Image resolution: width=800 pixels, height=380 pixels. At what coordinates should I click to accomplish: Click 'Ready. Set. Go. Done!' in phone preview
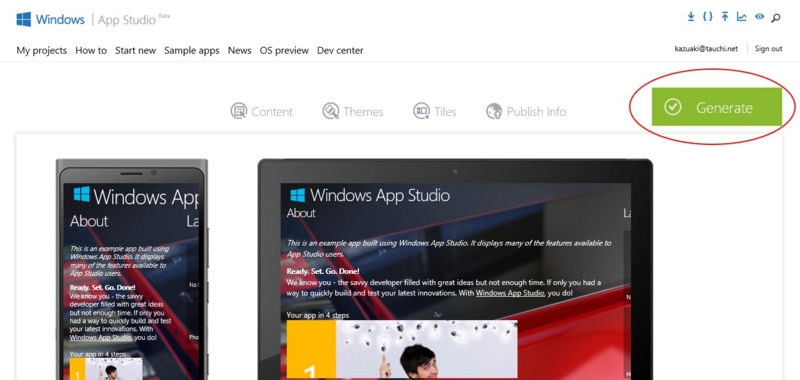pyautogui.click(x=102, y=287)
